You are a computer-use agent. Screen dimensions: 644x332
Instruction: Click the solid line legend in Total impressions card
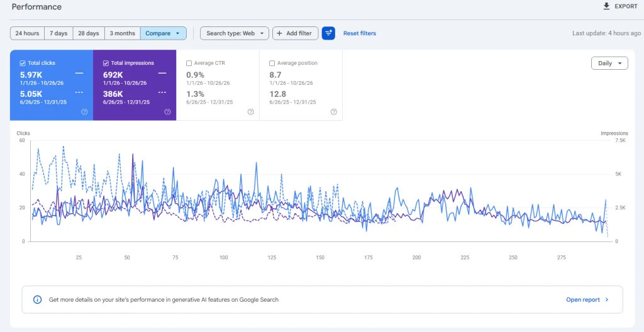click(x=162, y=73)
